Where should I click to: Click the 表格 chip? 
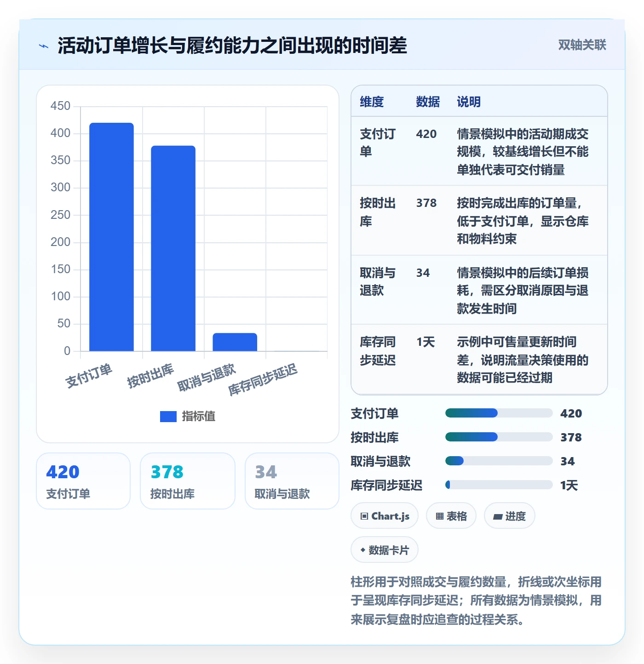point(451,516)
